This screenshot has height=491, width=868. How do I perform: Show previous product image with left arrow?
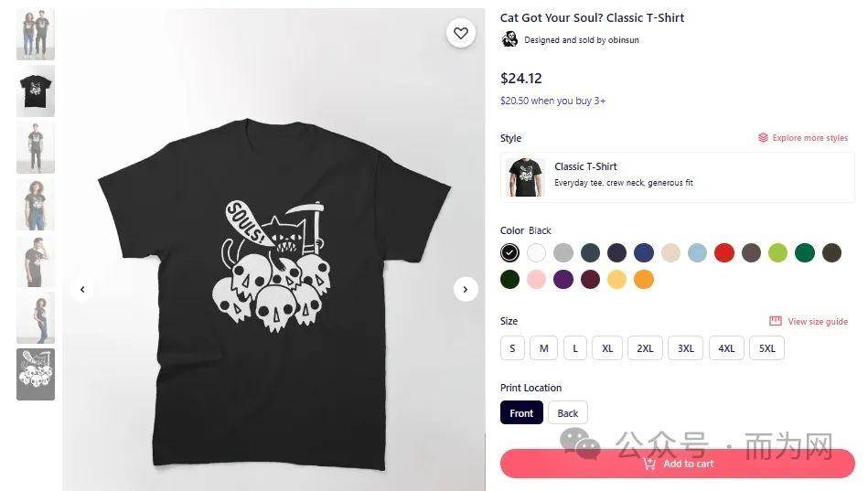point(82,289)
